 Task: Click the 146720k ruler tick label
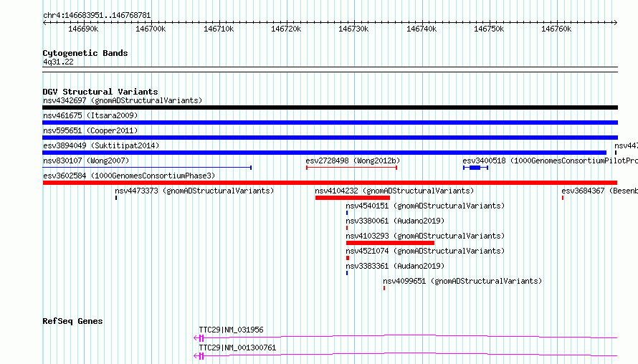(286, 29)
